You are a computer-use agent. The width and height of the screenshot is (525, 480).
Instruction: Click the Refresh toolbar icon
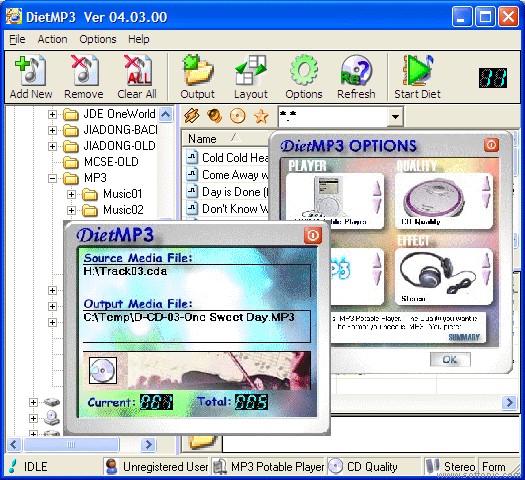pos(356,70)
